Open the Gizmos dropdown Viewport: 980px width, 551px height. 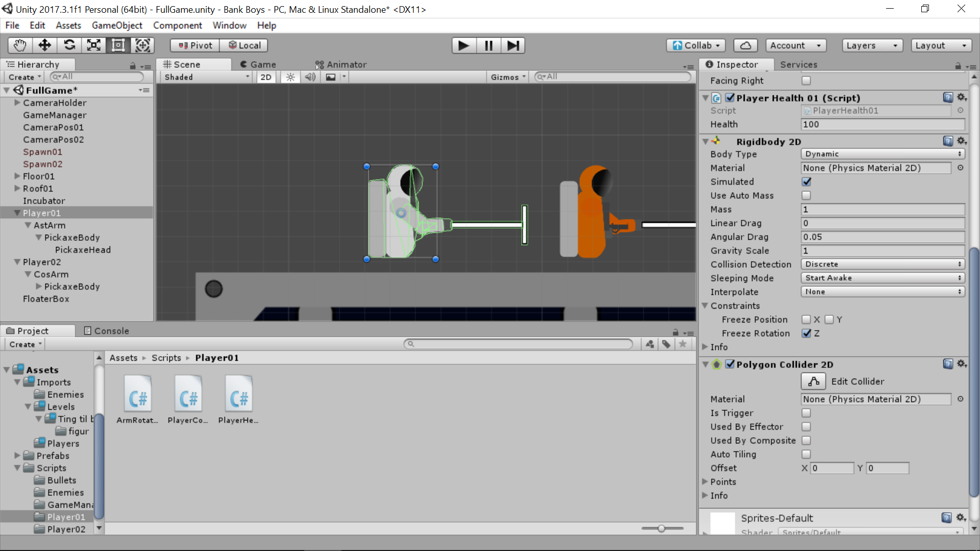click(507, 77)
